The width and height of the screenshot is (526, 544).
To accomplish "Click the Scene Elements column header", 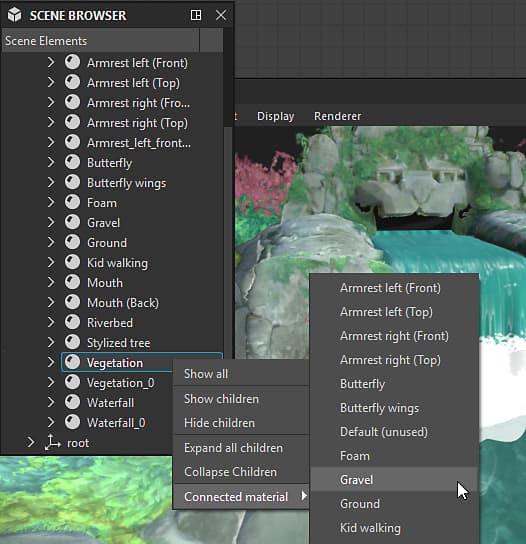I will [101, 41].
